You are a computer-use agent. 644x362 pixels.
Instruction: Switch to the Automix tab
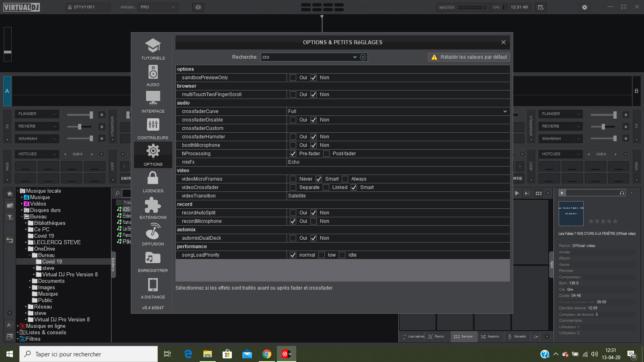[x=490, y=336]
